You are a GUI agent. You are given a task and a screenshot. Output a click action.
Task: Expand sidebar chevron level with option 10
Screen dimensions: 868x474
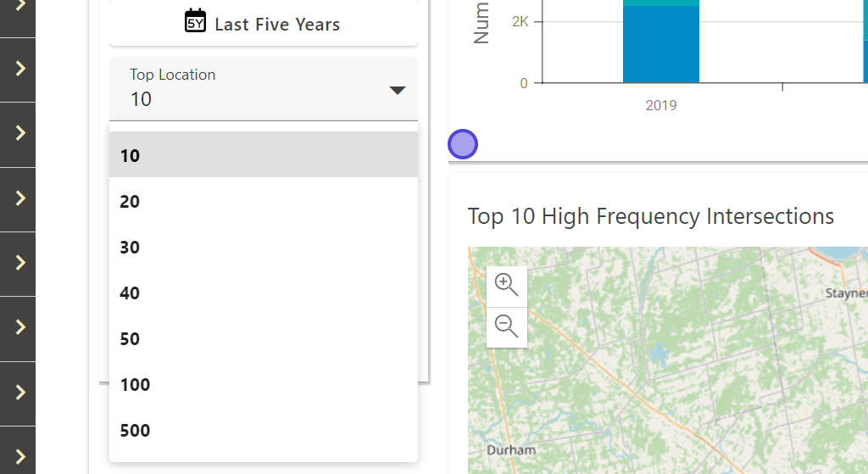click(20, 133)
